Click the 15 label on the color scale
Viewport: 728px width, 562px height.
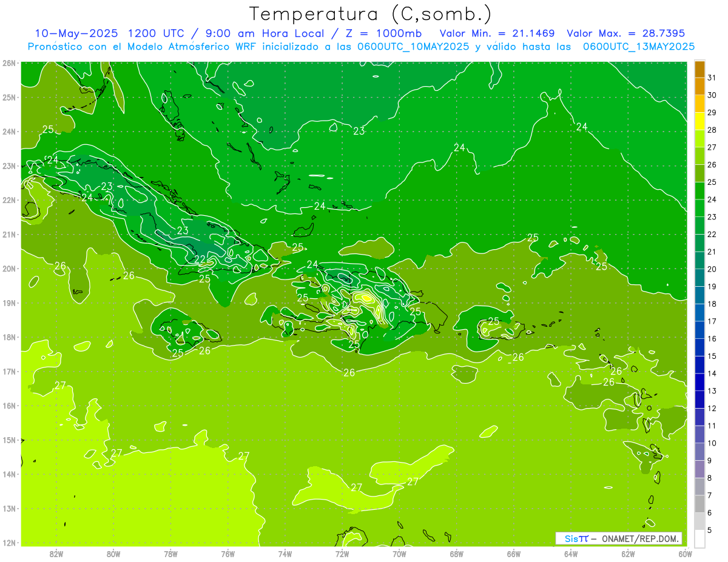(x=712, y=356)
